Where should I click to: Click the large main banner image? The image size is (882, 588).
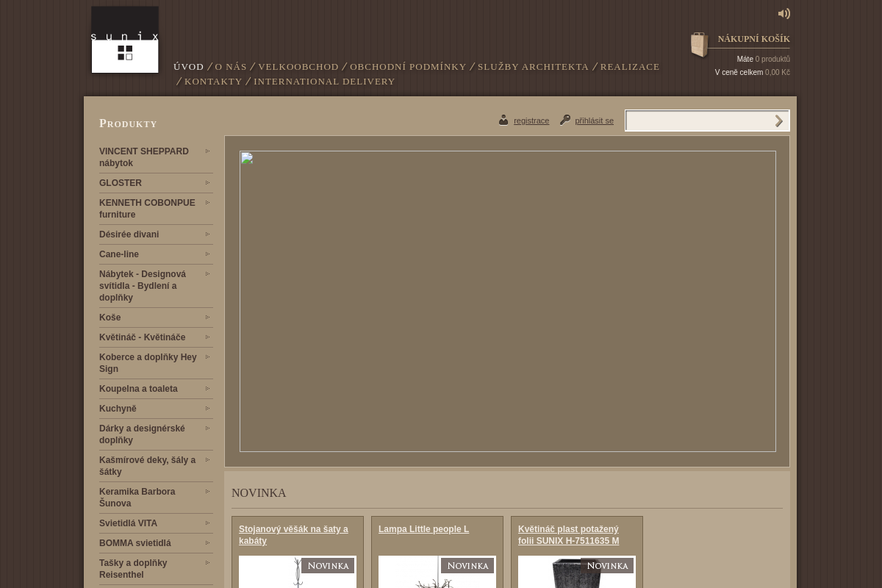click(x=507, y=301)
